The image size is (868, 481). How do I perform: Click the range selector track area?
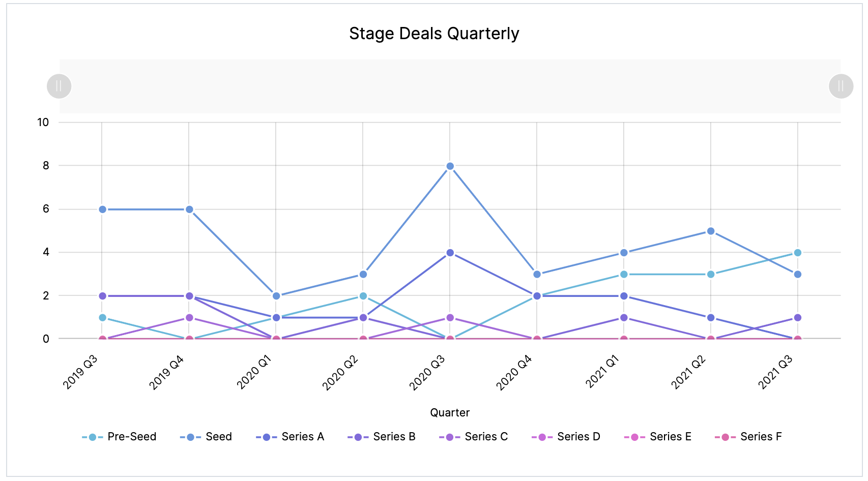450,86
